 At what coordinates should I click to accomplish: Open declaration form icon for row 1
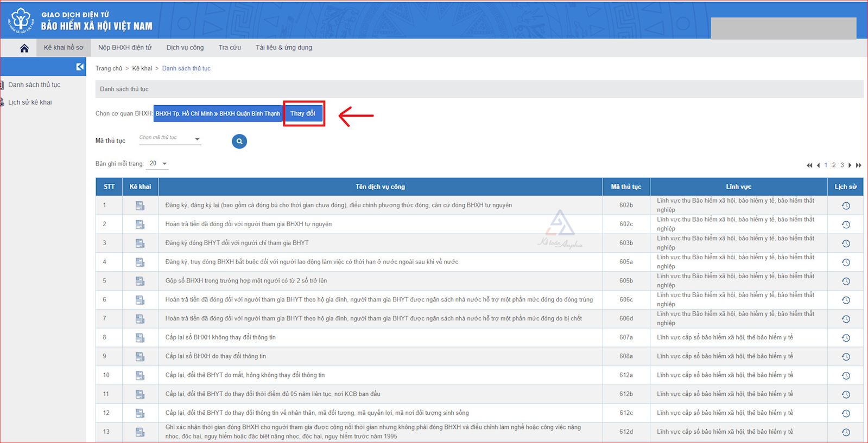point(140,206)
